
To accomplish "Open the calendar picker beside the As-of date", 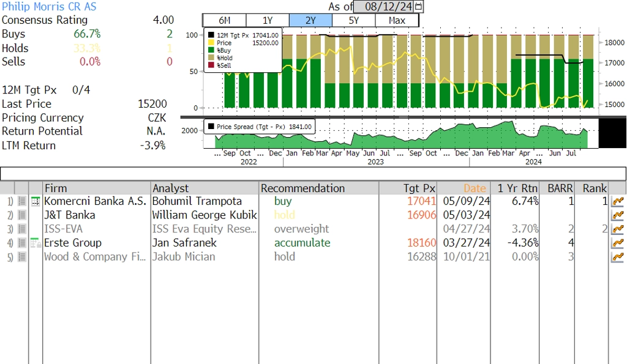I will (419, 6).
